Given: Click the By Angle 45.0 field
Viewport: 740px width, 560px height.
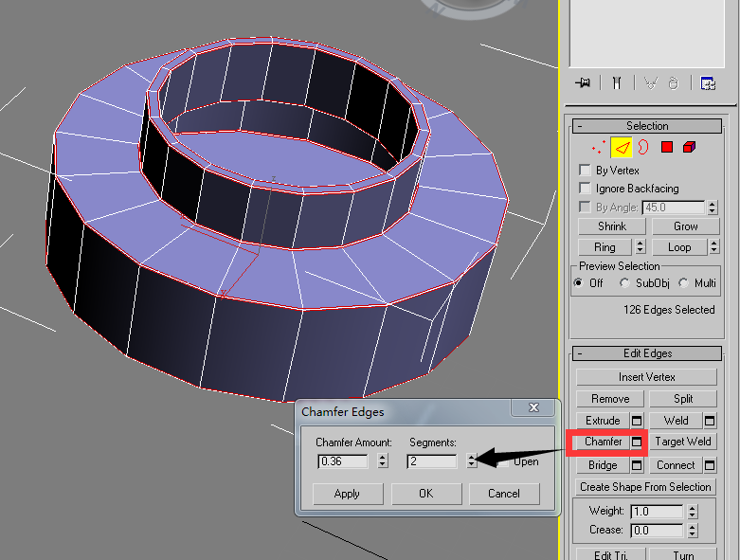Looking at the screenshot, I should [x=673, y=208].
